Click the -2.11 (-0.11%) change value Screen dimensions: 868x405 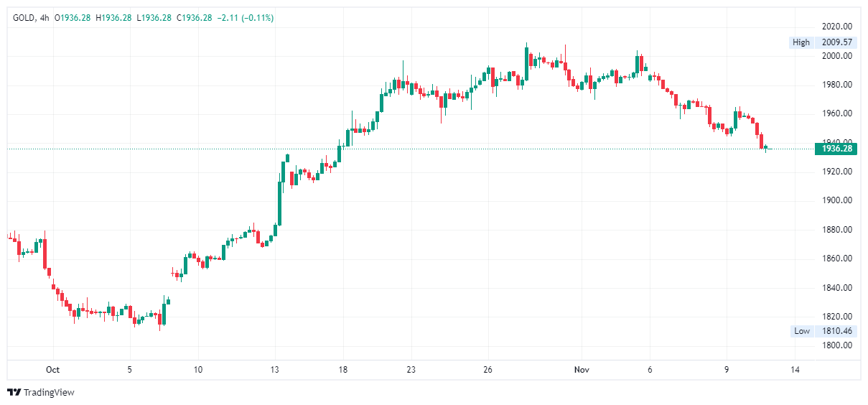coord(245,17)
